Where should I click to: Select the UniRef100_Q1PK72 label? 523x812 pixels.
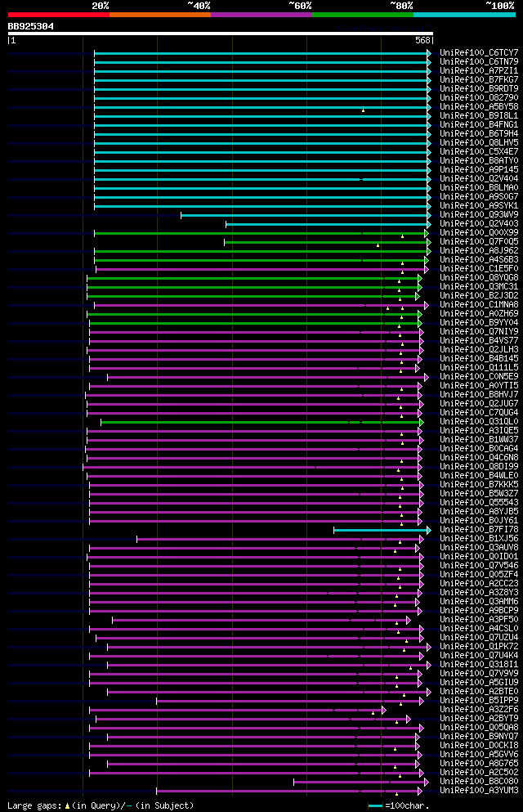[479, 646]
